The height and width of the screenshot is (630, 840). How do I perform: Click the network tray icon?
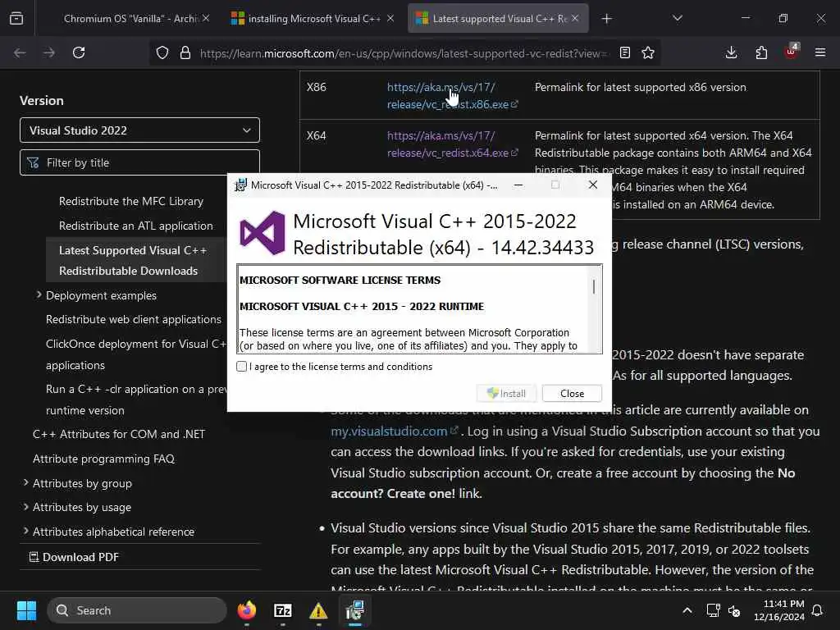(x=713, y=610)
